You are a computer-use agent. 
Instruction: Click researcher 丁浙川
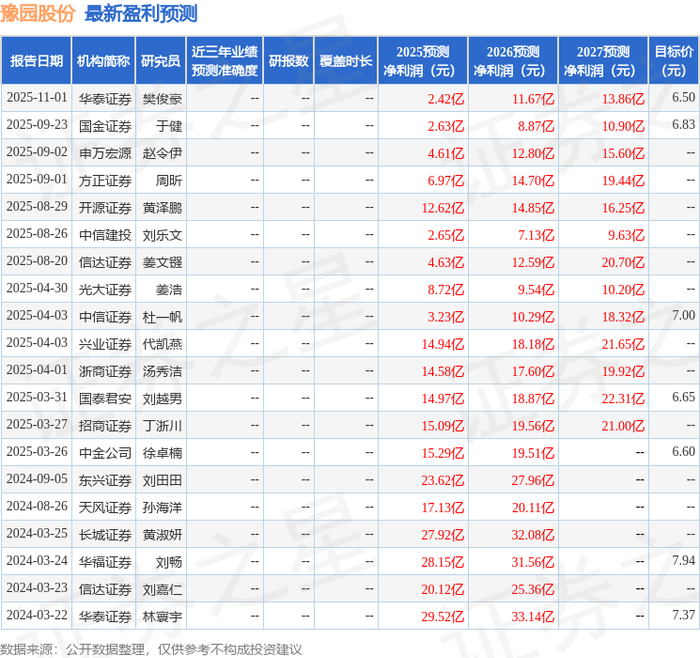pos(162,425)
